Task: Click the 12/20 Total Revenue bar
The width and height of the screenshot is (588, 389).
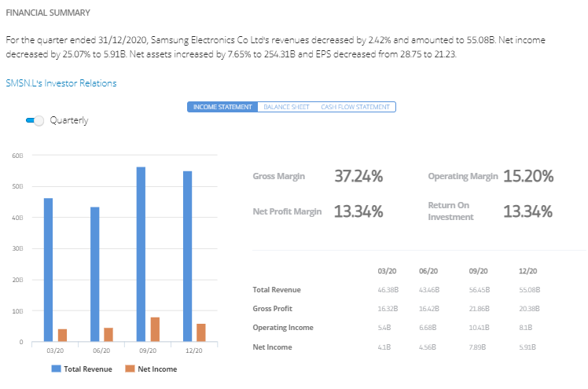Action: (x=188, y=256)
